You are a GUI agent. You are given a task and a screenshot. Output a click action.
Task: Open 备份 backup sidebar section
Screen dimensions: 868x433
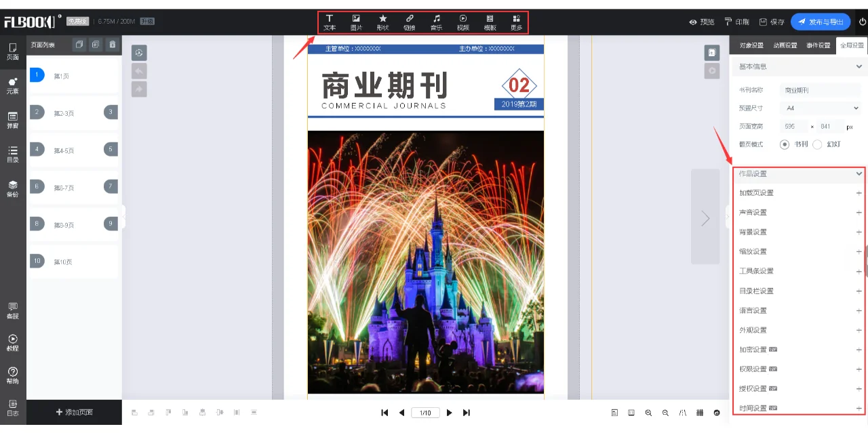pyautogui.click(x=13, y=189)
